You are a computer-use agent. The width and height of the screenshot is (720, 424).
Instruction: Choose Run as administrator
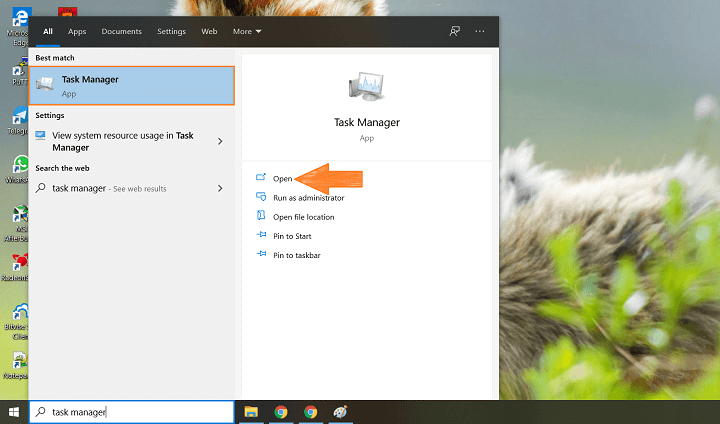[309, 198]
